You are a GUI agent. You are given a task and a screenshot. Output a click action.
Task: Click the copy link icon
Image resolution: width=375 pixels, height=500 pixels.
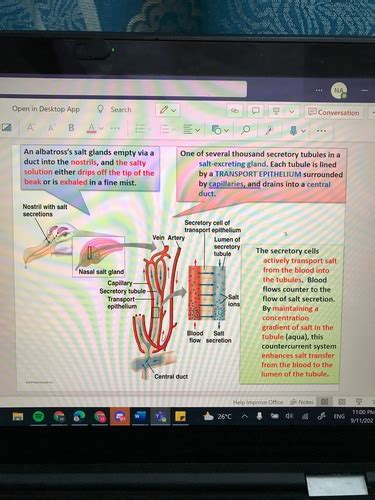click(235, 110)
